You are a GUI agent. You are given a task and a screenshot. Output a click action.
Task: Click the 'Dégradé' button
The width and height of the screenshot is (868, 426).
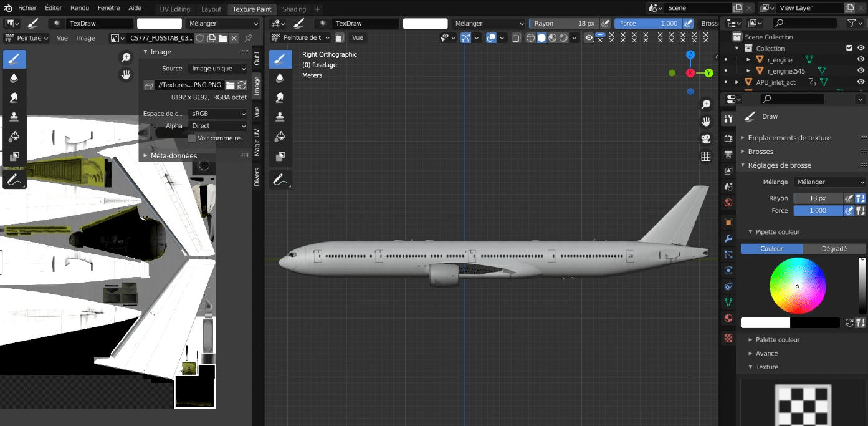(834, 249)
